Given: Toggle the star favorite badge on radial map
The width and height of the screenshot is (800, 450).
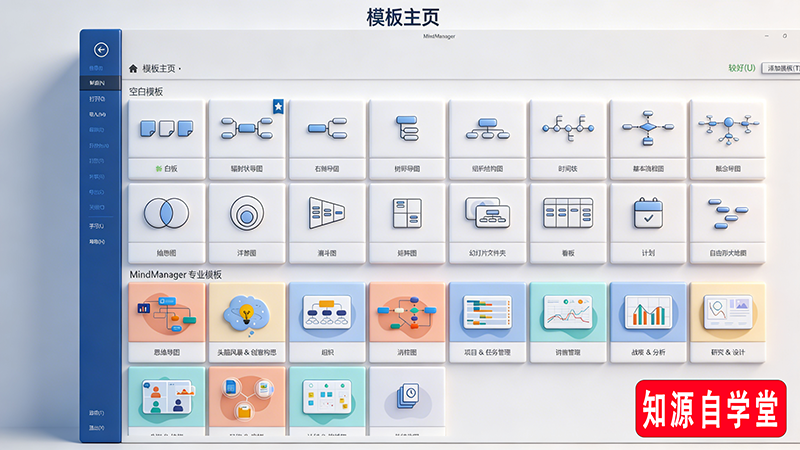Looking at the screenshot, I should [x=277, y=105].
